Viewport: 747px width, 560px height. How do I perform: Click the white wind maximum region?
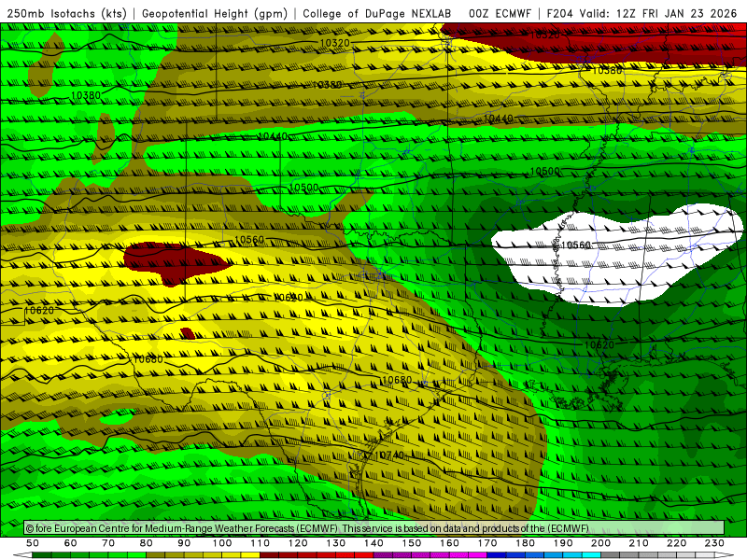(619, 255)
